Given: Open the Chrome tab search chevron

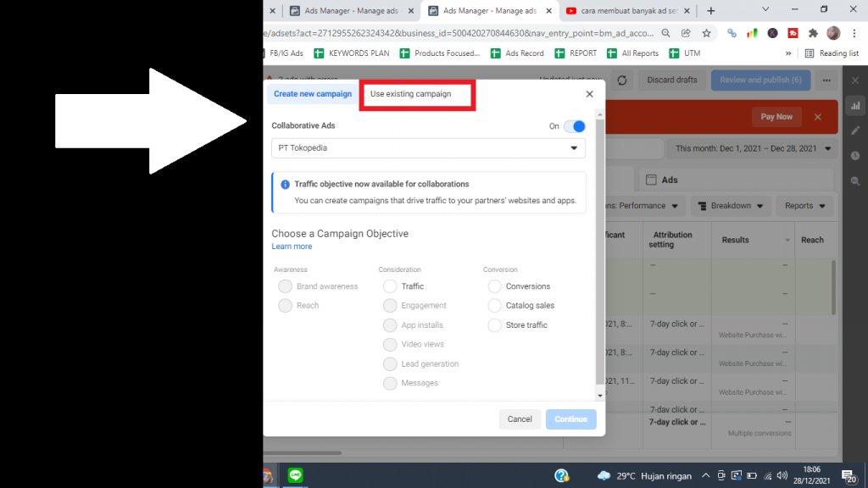Looking at the screenshot, I should point(765,9).
